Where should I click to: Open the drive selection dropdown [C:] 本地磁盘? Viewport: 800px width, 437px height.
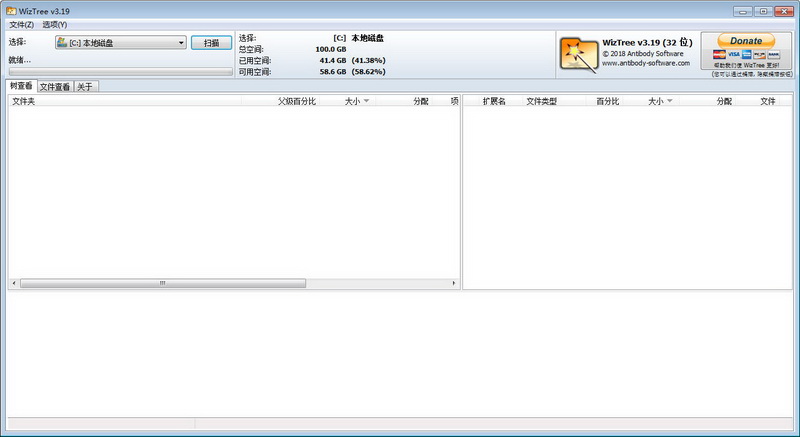(121, 43)
